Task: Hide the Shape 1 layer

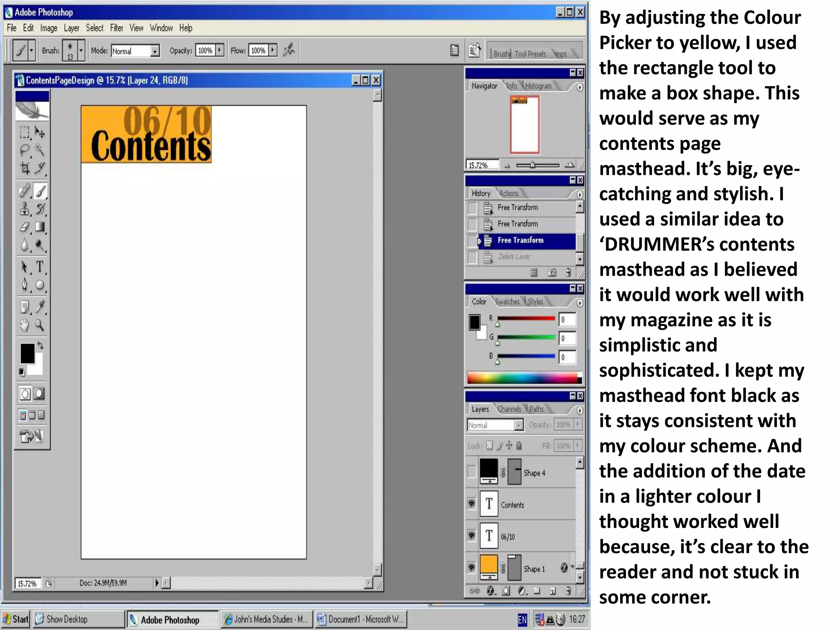Action: pos(472,567)
